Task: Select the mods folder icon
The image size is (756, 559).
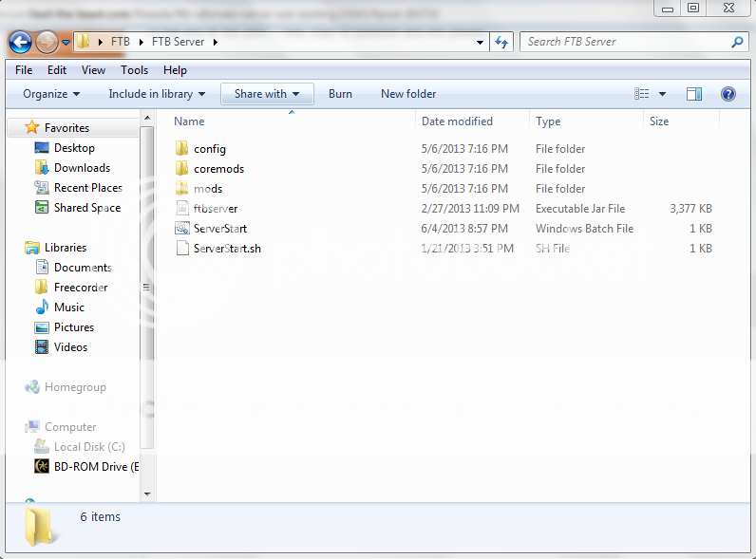Action: point(181,188)
